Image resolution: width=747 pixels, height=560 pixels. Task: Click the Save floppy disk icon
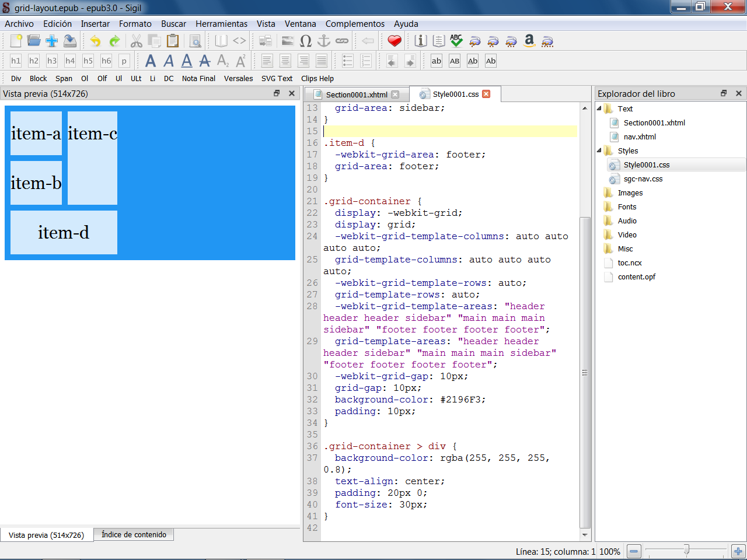coord(70,41)
